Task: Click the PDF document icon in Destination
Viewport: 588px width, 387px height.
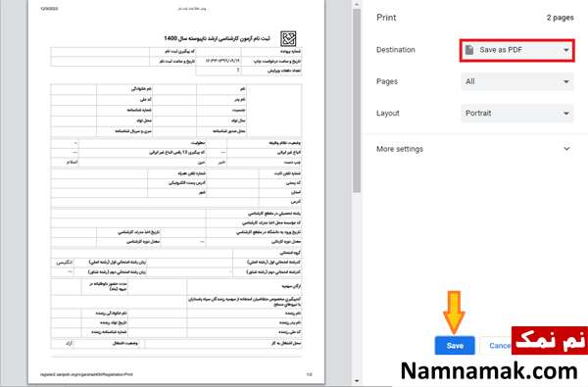Action: pos(469,50)
